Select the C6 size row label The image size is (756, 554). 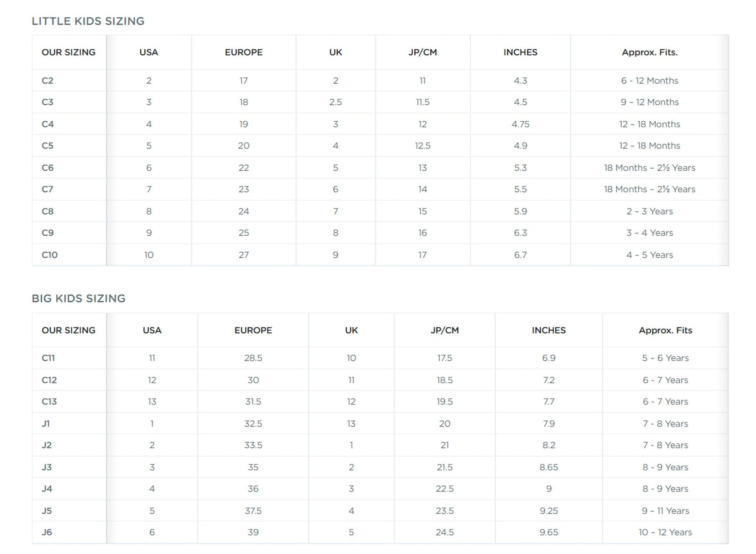[x=47, y=168]
